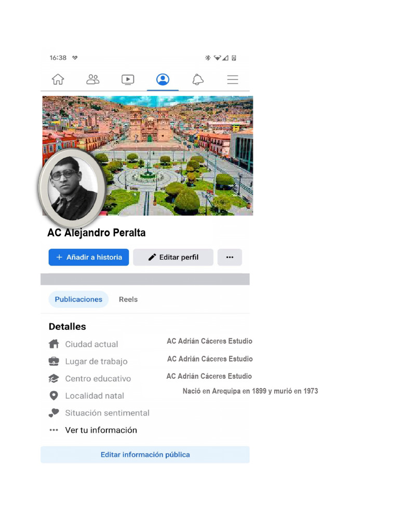Click the Ciudad actual house icon
This screenshot has height=532, width=399.
(54, 344)
